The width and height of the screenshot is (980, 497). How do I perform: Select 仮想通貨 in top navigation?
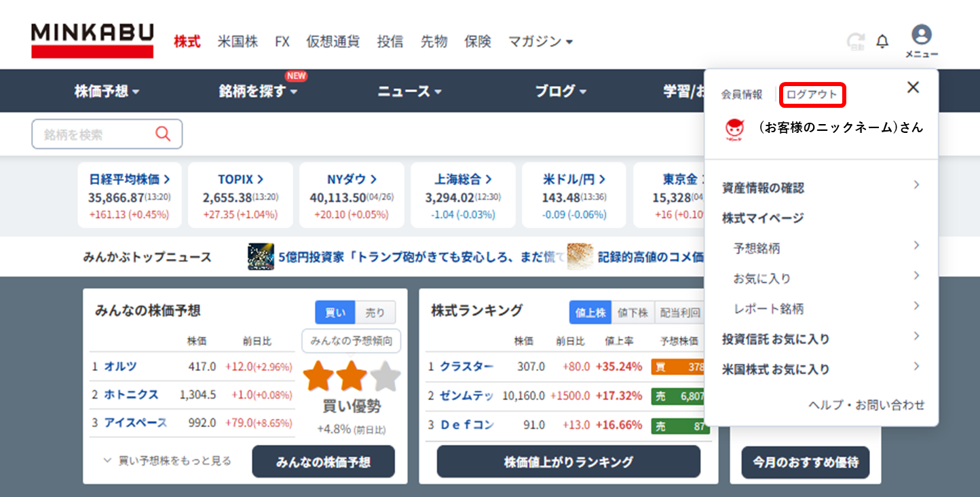tap(333, 41)
